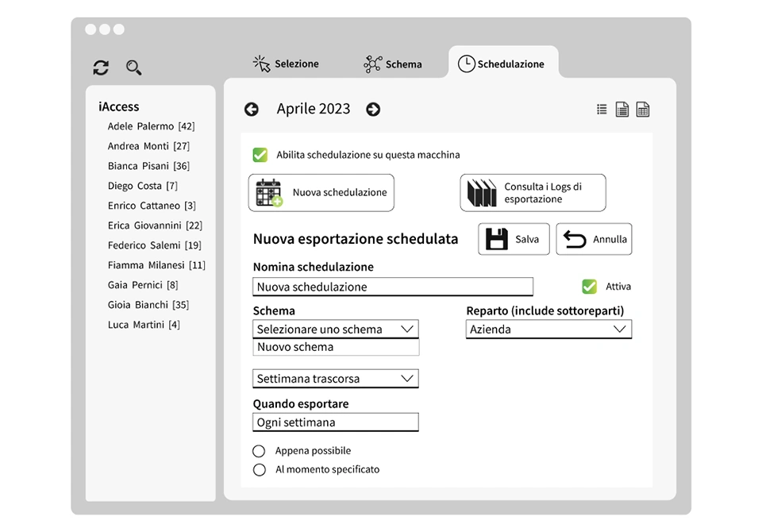Click the calendar icon for Nuova schedulazione
The width and height of the screenshot is (762, 532).
[x=269, y=193]
